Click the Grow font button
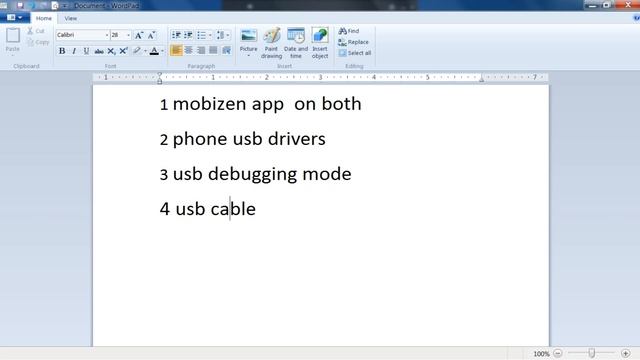640x360 pixels. pyautogui.click(x=139, y=35)
